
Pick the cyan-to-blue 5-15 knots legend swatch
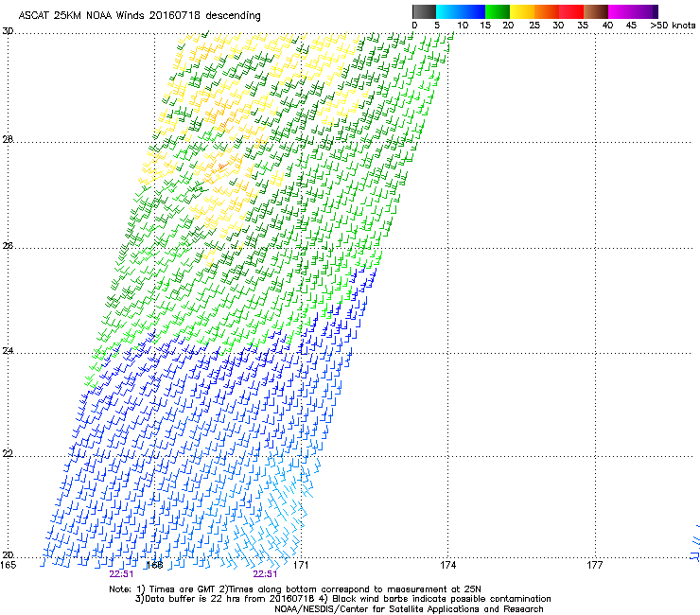pos(461,11)
